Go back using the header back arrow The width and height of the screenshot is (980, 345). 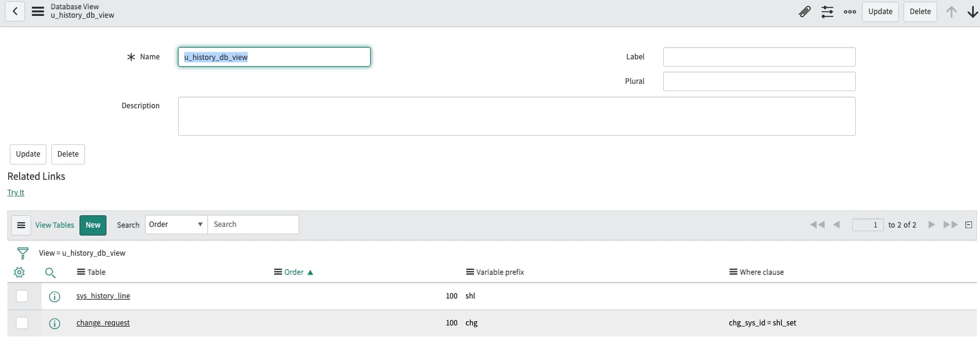15,11
